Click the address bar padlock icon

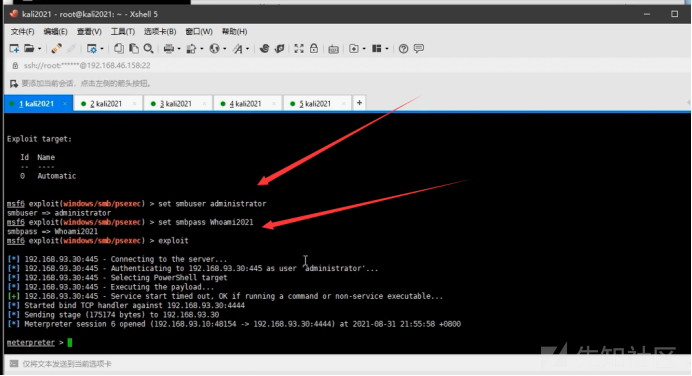pos(15,65)
